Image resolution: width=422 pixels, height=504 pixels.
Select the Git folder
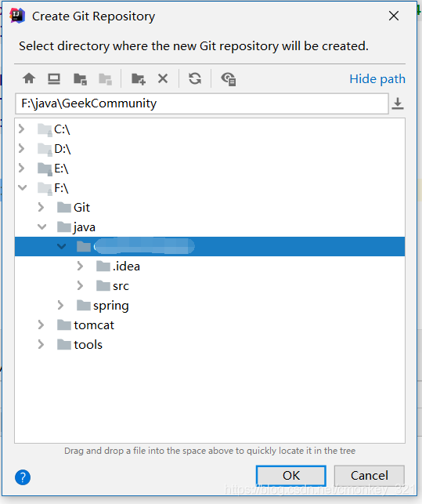[210, 208]
